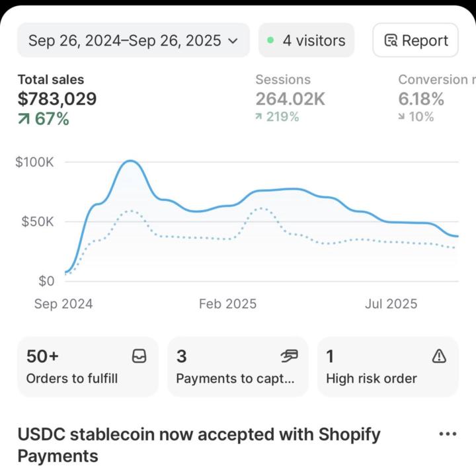This screenshot has width=476, height=476.
Task: Open the orders to fulfill inbox icon
Action: pos(139,356)
